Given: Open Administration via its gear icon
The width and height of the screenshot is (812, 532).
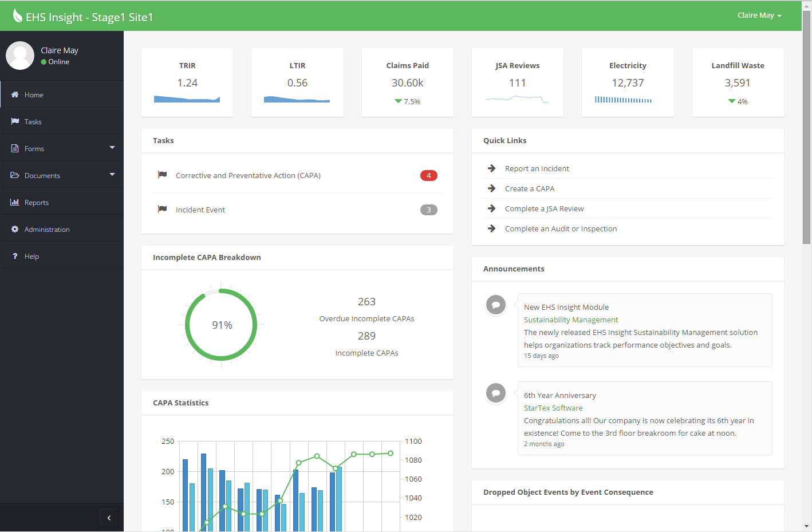Looking at the screenshot, I should tap(15, 229).
